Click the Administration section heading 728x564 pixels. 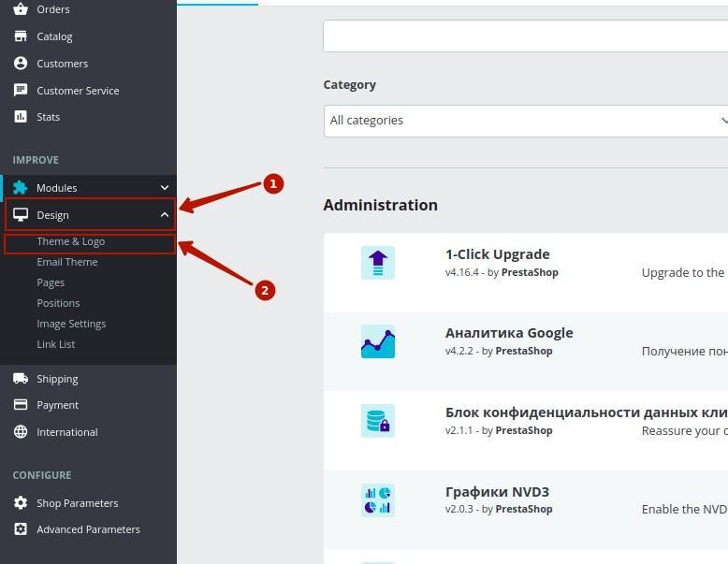coord(380,205)
